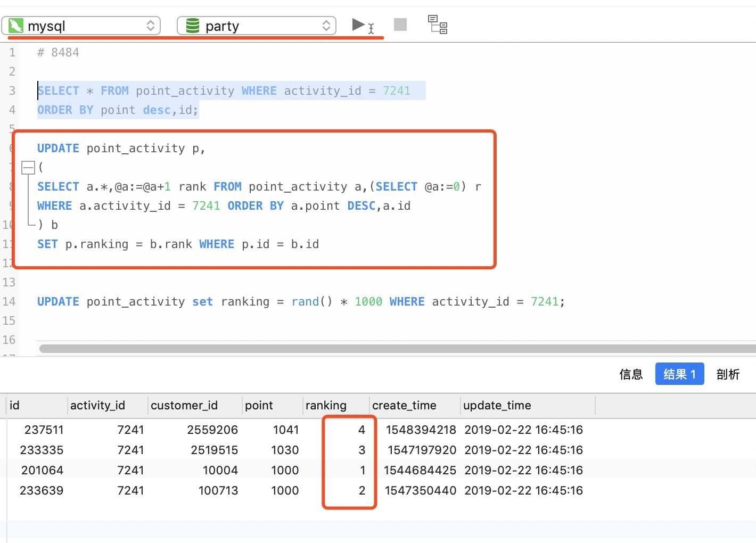The width and height of the screenshot is (756, 543).
Task: Click the 'SELECT a.*,@a:=@a+1 rank' line
Action: [x=259, y=186]
